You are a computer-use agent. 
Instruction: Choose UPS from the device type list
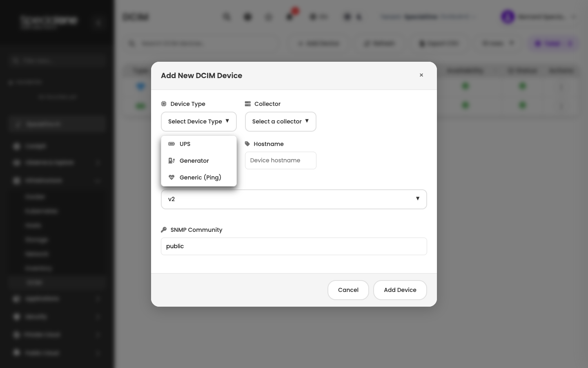pyautogui.click(x=199, y=144)
